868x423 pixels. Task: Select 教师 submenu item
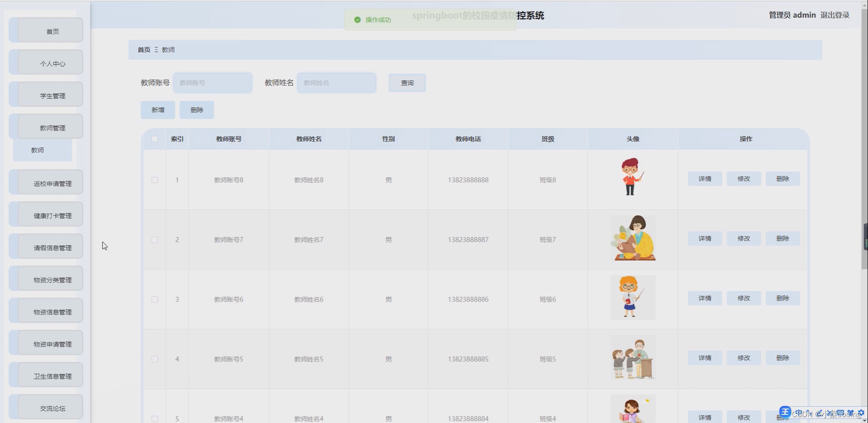42,150
